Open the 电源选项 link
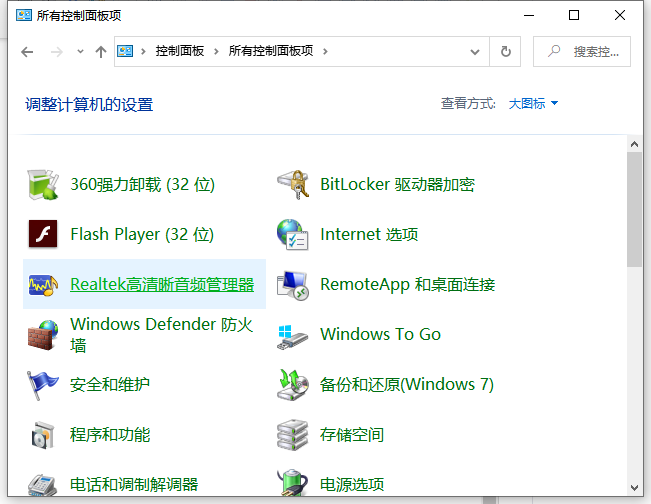The image size is (651, 504). tap(352, 484)
